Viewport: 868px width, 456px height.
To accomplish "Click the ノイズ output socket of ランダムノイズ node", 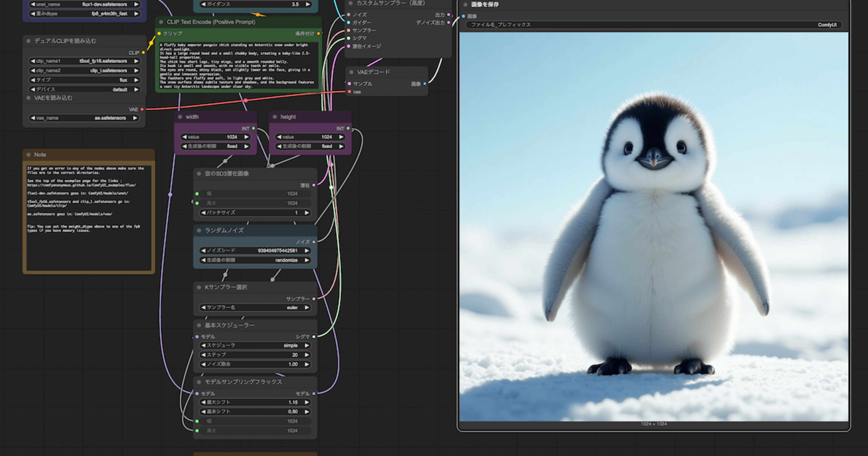I will pyautogui.click(x=314, y=242).
